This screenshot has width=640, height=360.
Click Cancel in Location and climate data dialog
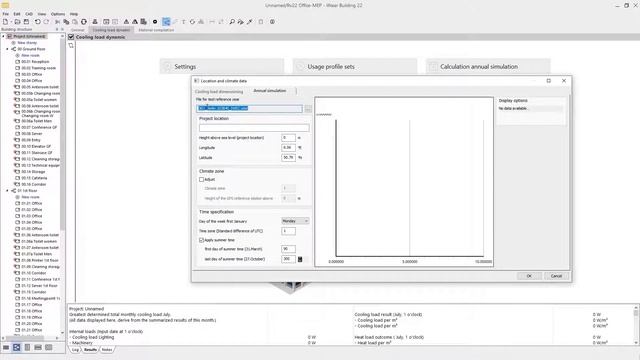click(556, 276)
